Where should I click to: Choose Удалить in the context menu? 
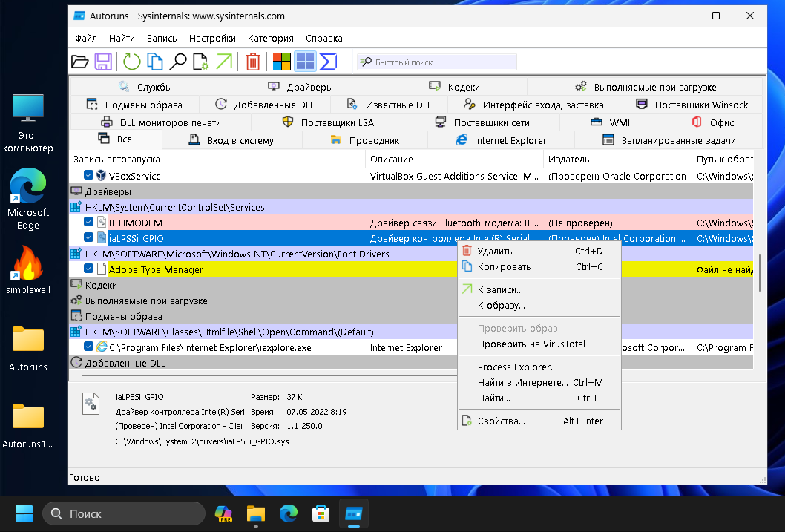pyautogui.click(x=539, y=252)
